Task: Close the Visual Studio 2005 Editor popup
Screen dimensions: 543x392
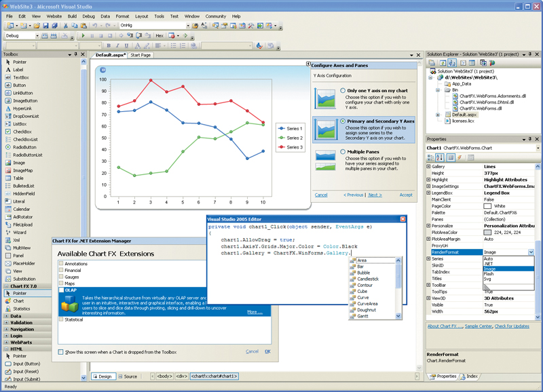Action: pos(402,219)
